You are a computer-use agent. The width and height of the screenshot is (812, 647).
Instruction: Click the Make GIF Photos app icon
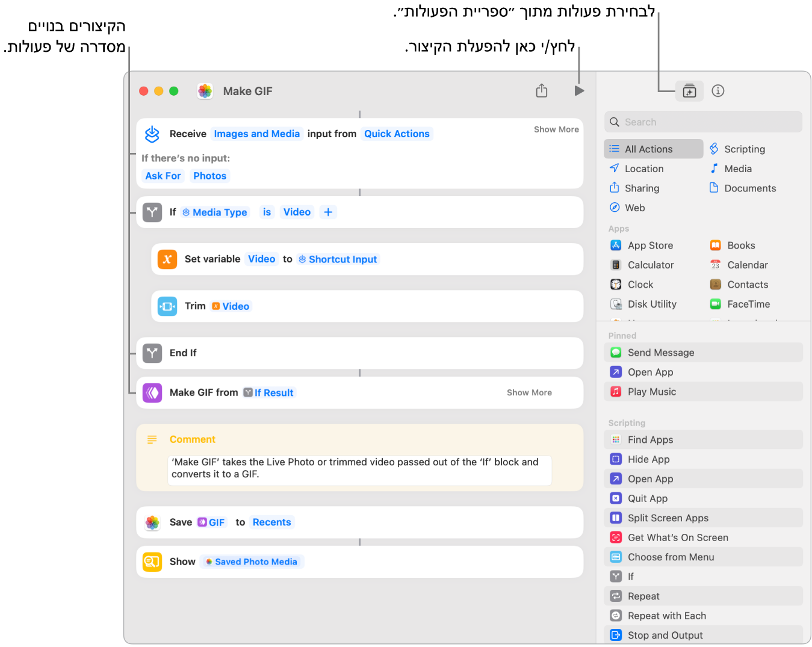pos(205,91)
